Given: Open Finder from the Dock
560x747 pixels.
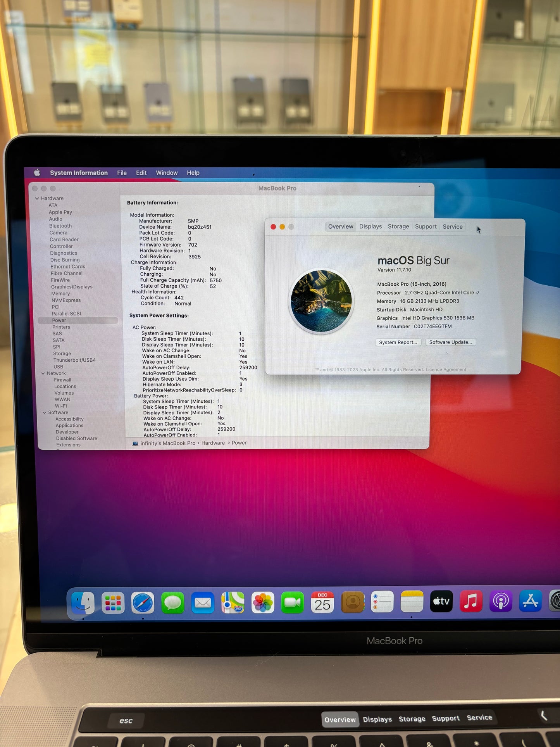Looking at the screenshot, I should 83,602.
